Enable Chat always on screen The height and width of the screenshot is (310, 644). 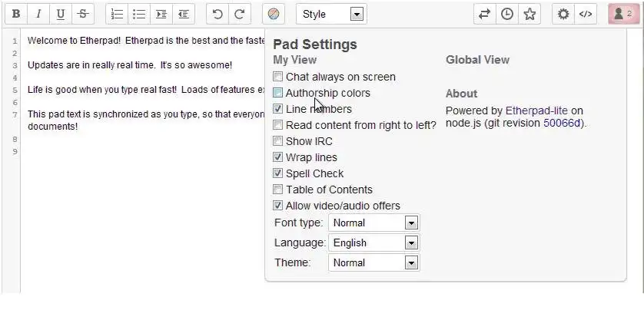(x=278, y=77)
